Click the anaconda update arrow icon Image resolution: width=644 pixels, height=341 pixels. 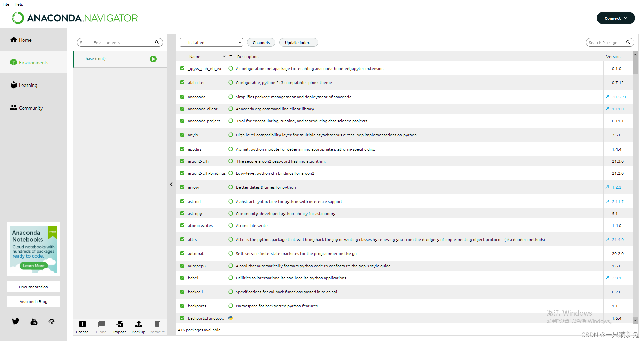(x=607, y=97)
